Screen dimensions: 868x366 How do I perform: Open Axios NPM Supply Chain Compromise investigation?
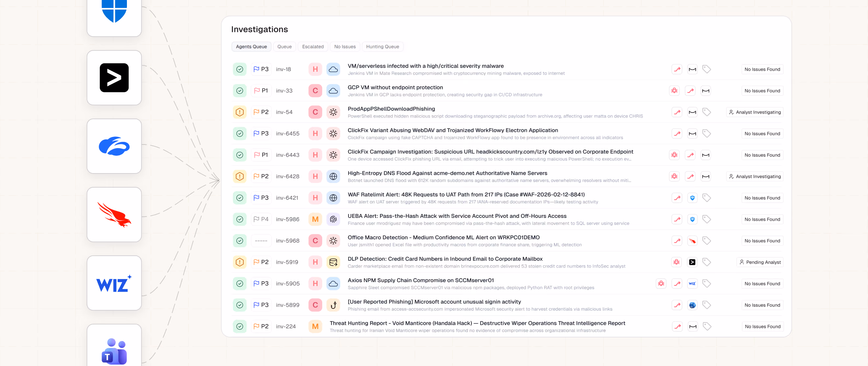click(421, 280)
